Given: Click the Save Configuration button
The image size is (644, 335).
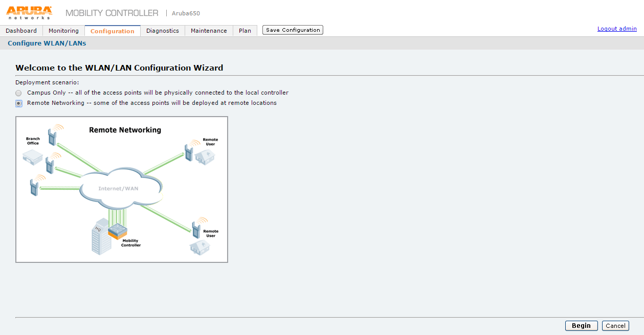Looking at the screenshot, I should coord(293,30).
